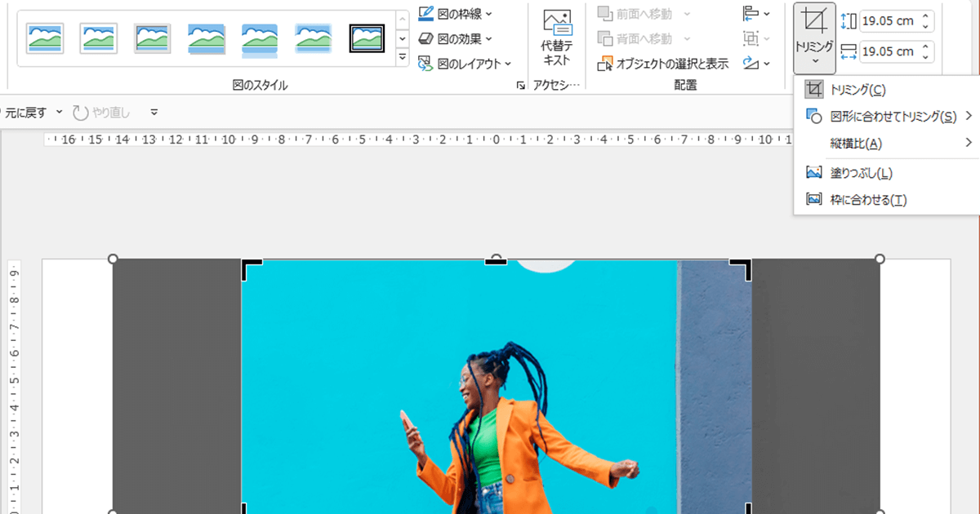Pick the fifth picture style thumbnail

tap(261, 39)
